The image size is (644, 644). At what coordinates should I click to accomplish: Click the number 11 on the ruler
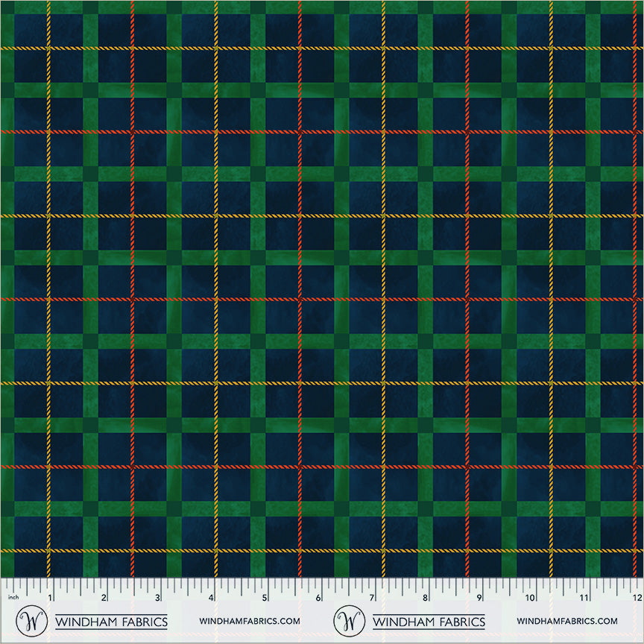click(x=584, y=598)
